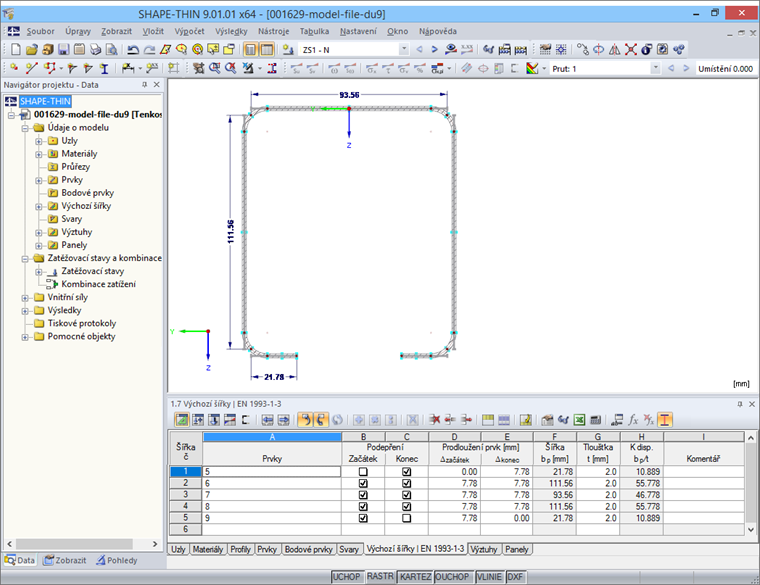Click the table scrollbar down arrow
The image size is (760, 585).
(751, 530)
